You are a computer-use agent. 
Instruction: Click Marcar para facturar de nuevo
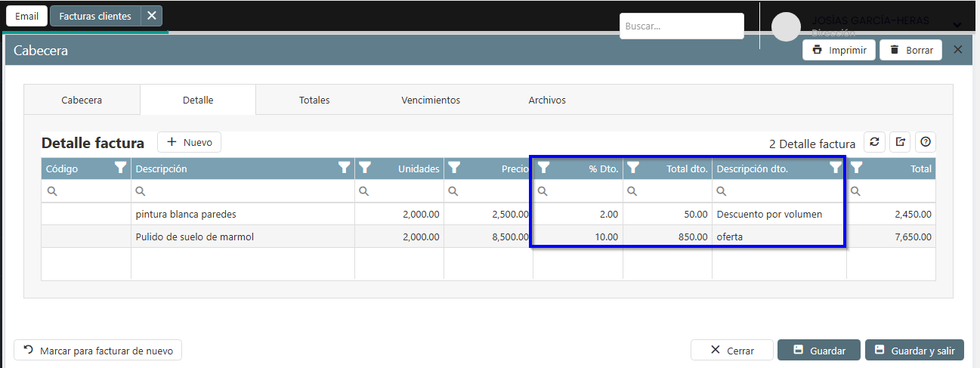(x=98, y=351)
